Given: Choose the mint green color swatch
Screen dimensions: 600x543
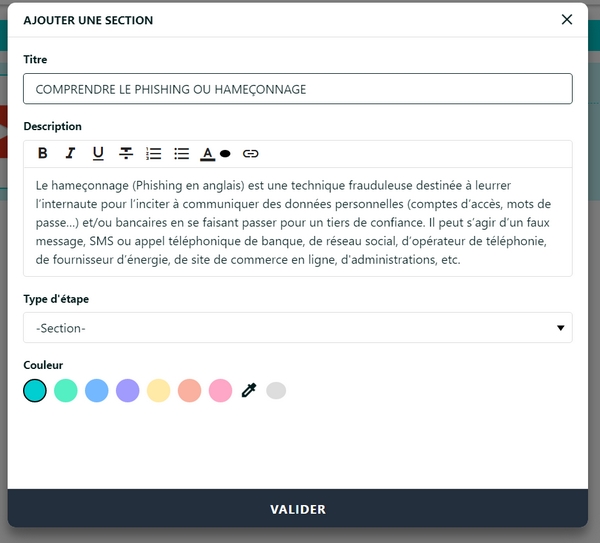Looking at the screenshot, I should 66,391.
